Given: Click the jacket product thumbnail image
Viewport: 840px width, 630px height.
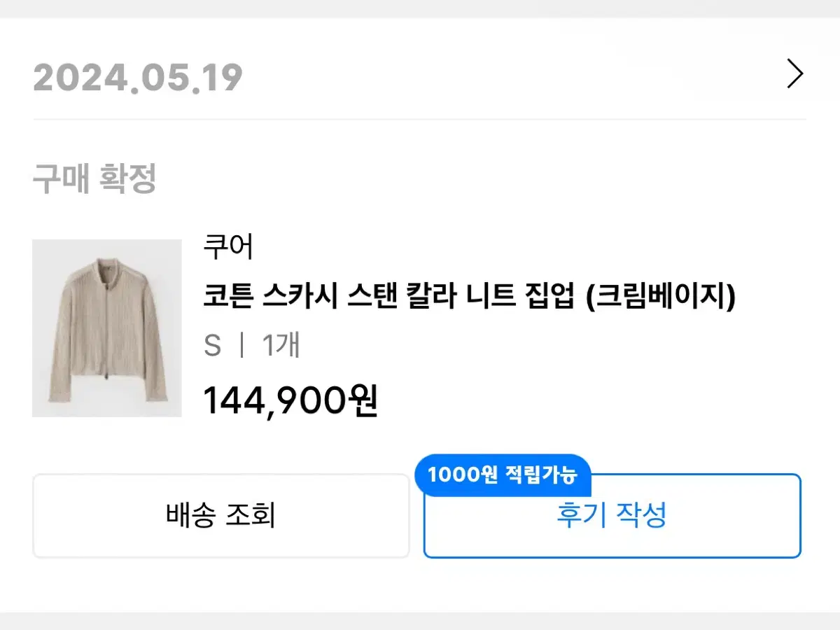Looking at the screenshot, I should pyautogui.click(x=106, y=328).
